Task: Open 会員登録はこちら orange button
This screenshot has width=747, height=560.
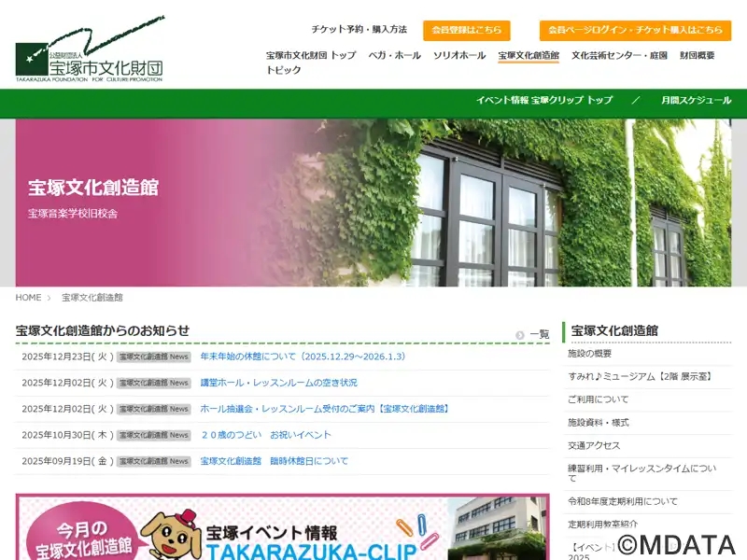Action: (x=466, y=30)
